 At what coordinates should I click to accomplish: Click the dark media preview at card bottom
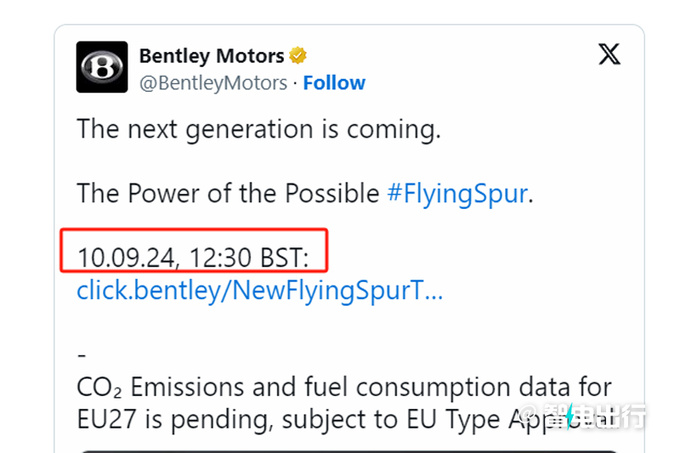point(340,449)
